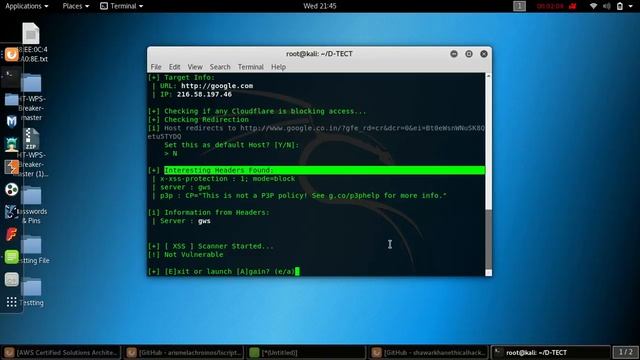
Task: Click the XSS Scanner Started line
Action: coord(211,246)
